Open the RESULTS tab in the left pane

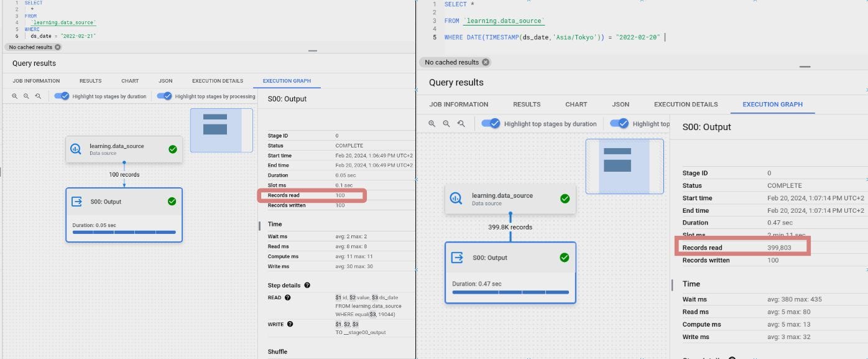click(90, 81)
